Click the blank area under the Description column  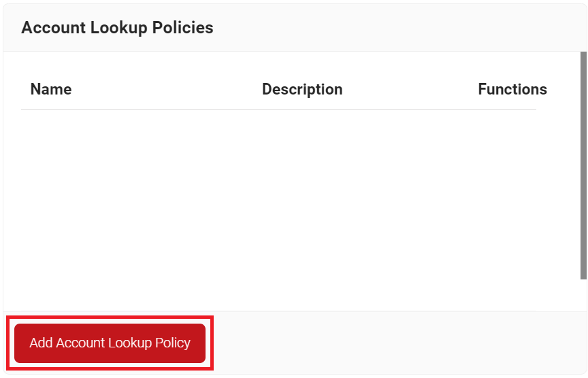(302, 210)
